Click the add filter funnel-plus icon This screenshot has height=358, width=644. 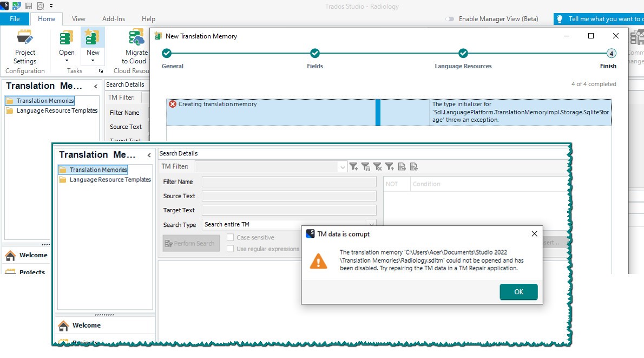click(x=353, y=166)
